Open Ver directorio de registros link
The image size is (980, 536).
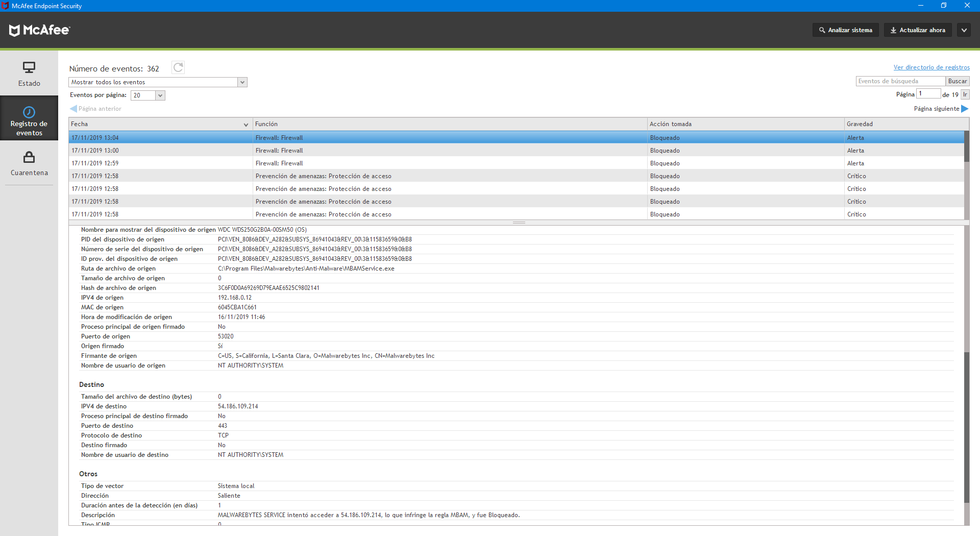931,67
